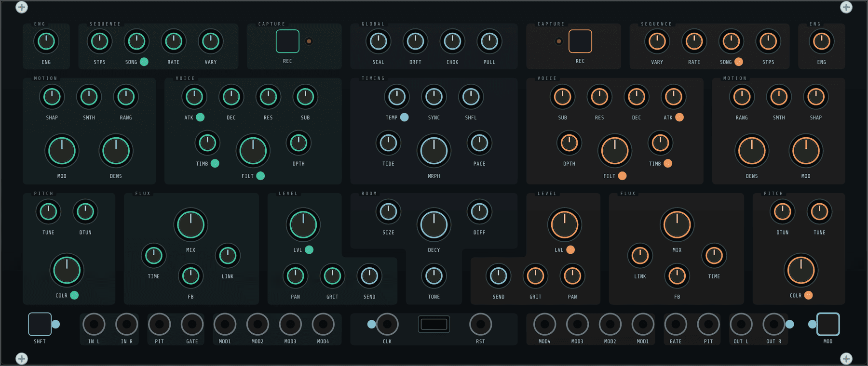
Task: Toggle the orange COLR switch
Action: [x=809, y=295]
